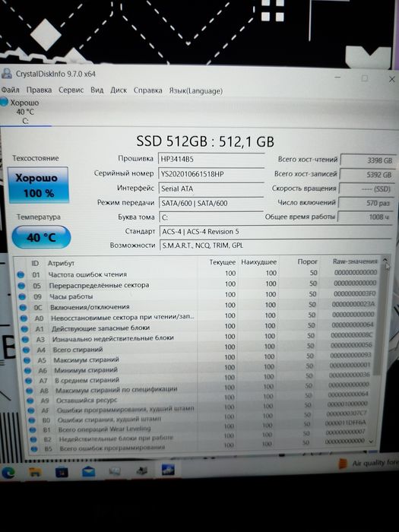Select the Часы работы attribute row text
This screenshot has height=532, width=399.
71,296
